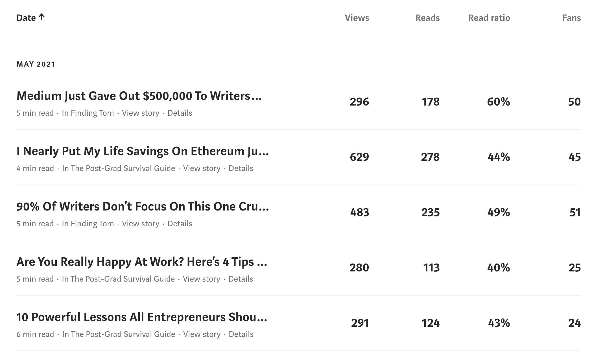Open Details for the 90% Of Writers article
This screenshot has width=603, height=364.
pos(180,223)
